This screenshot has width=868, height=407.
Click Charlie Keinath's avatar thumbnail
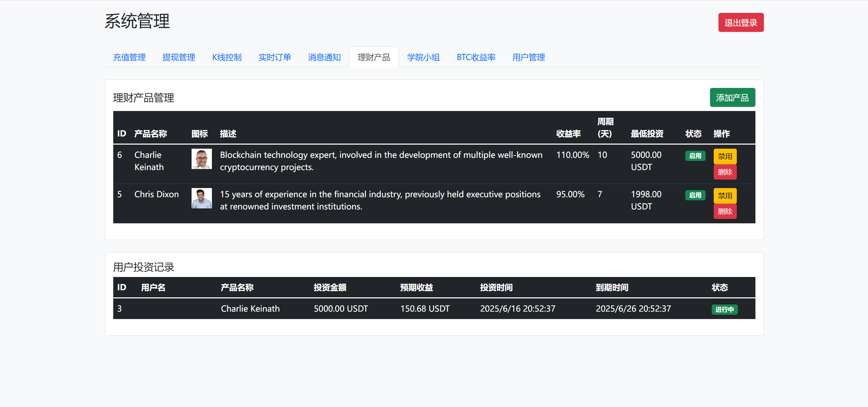pyautogui.click(x=201, y=159)
